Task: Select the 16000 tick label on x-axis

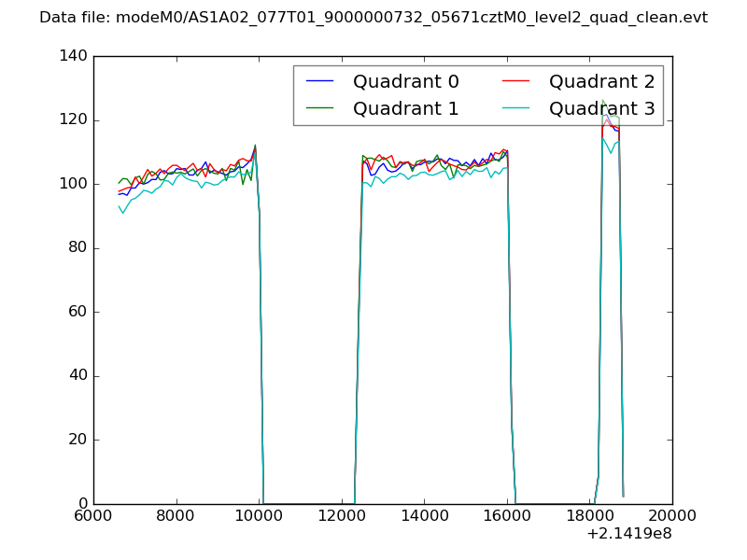Action: click(507, 516)
